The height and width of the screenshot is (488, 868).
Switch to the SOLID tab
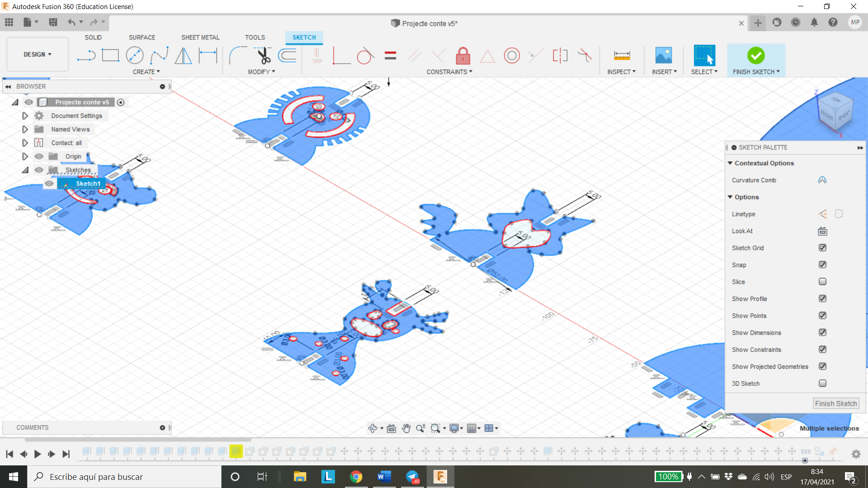point(93,37)
